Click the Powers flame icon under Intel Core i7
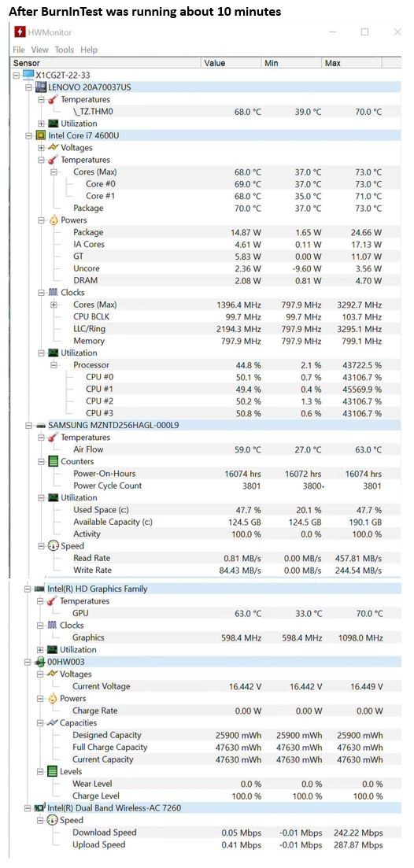 click(x=54, y=220)
